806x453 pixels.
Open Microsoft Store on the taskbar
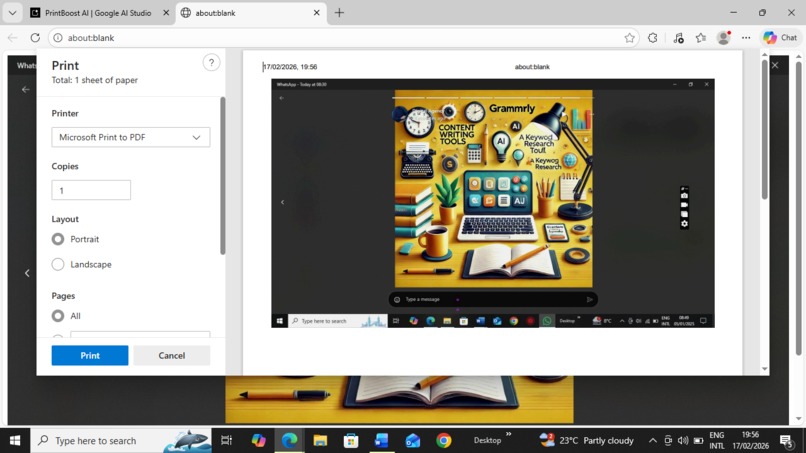(x=351, y=441)
